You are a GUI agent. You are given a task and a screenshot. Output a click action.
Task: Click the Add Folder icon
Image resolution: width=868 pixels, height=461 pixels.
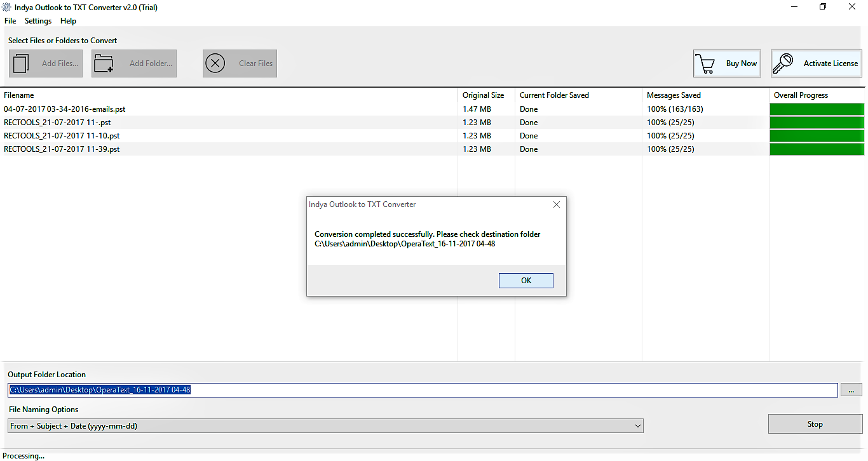click(x=103, y=63)
